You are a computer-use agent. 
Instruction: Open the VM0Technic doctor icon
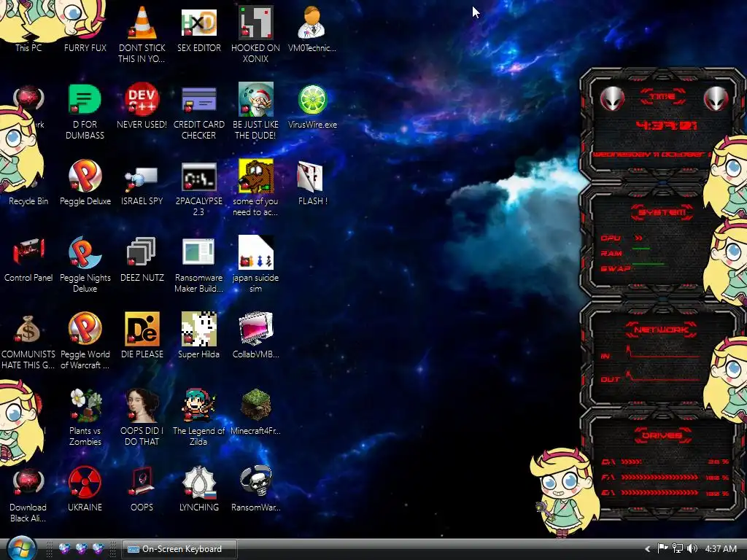[x=312, y=28]
